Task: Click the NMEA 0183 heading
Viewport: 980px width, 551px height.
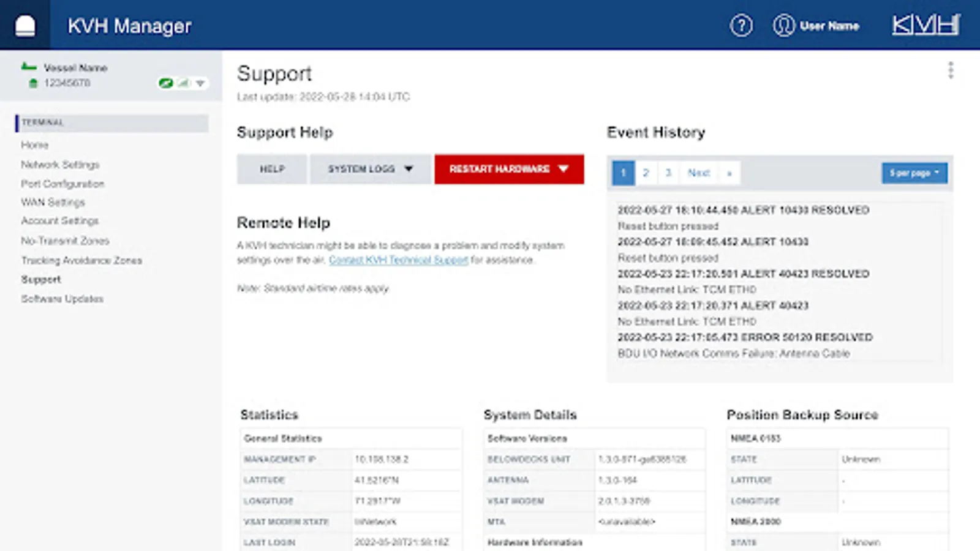Action: 756,438
